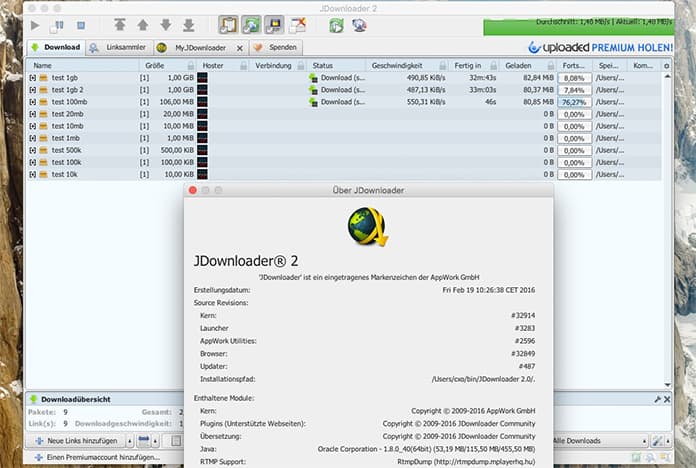Image resolution: width=696 pixels, height=468 pixels.
Task: Toggle clipboard monitoring icon
Action: pos(228,25)
